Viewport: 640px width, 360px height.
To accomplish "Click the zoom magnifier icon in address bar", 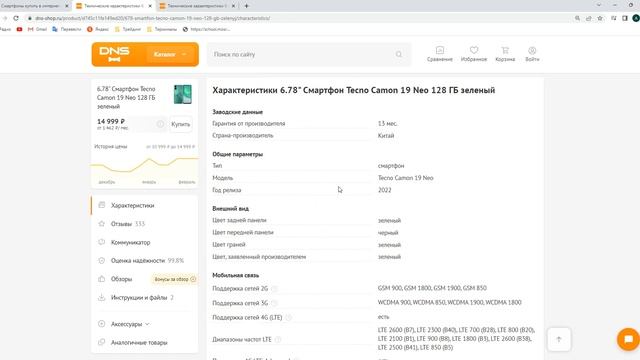I will pos(577,18).
